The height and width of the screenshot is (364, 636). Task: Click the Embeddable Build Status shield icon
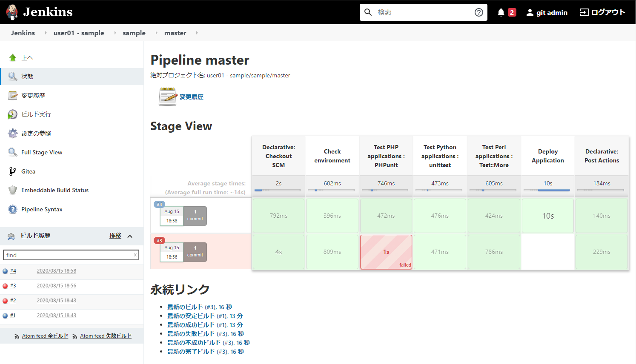[13, 190]
